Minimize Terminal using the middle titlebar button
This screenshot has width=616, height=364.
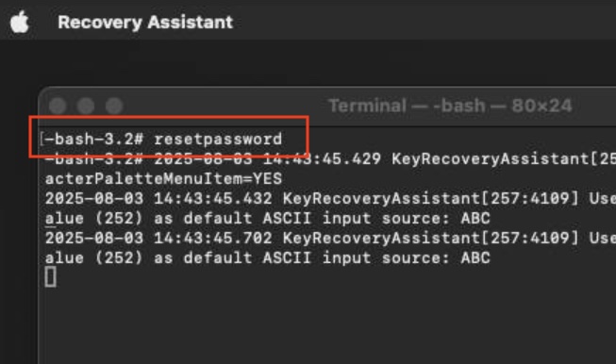[86, 106]
